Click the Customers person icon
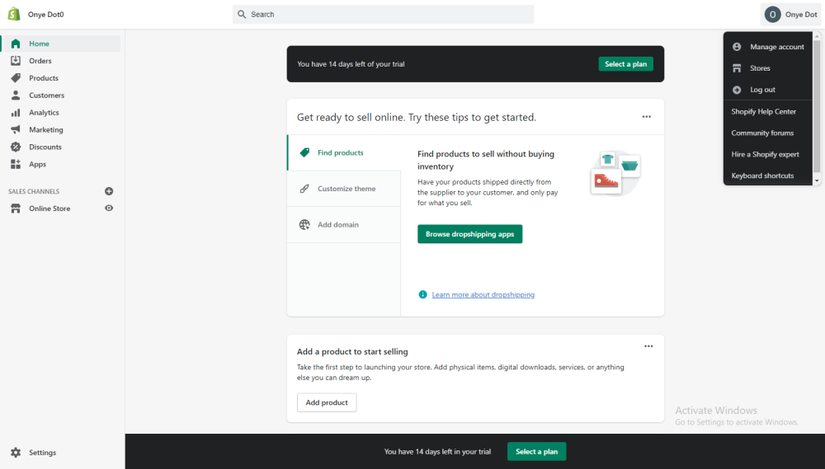 [x=16, y=95]
